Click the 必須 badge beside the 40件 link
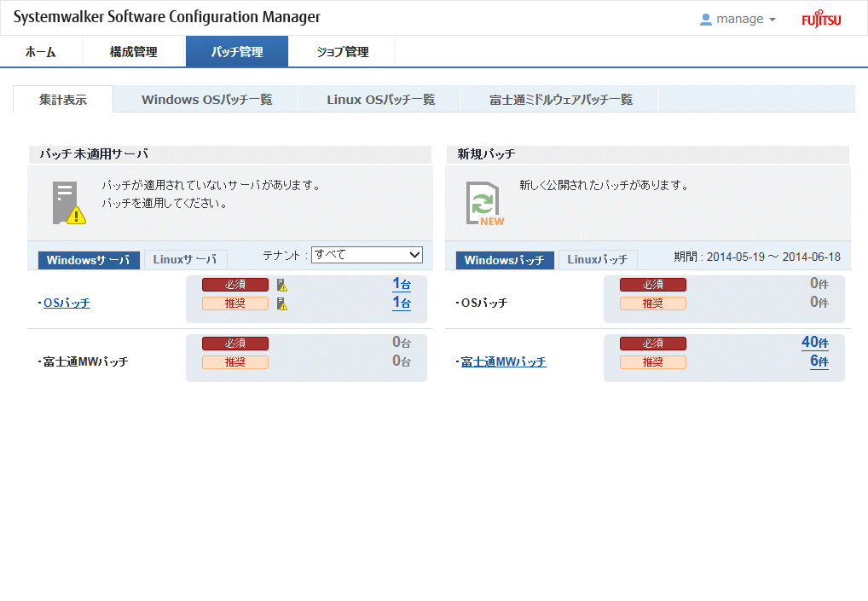 pos(653,344)
